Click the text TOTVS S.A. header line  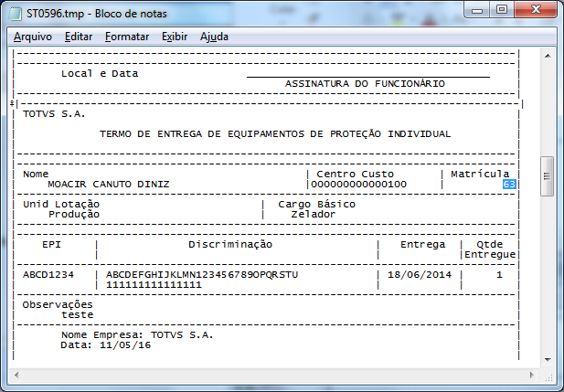[54, 114]
